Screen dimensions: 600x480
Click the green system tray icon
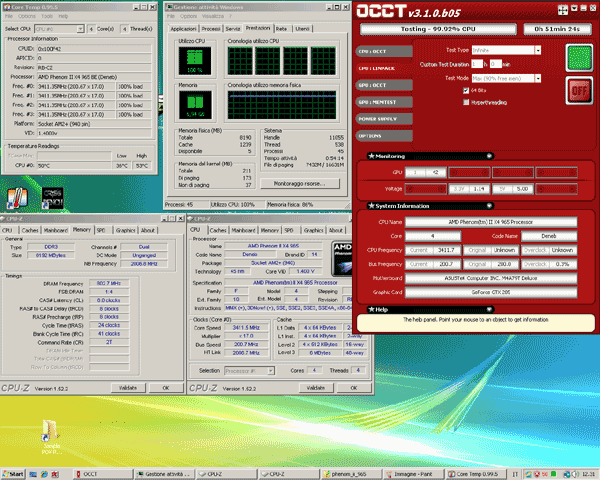[553, 474]
